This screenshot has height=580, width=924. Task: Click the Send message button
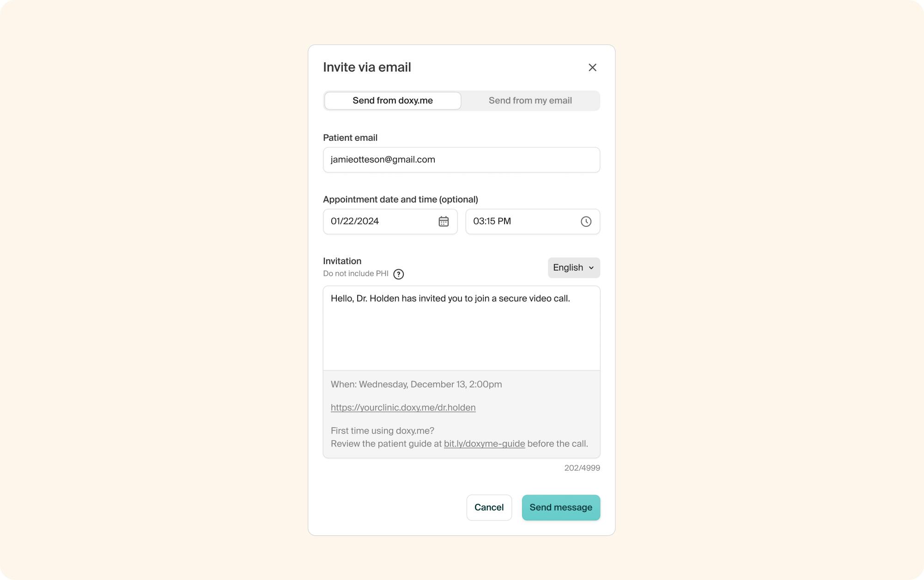point(560,507)
